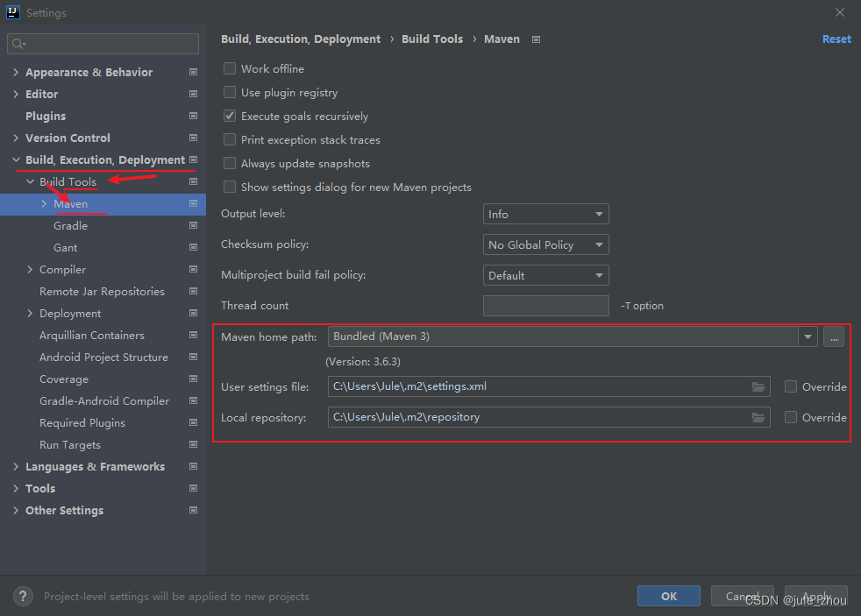Collapse the Build Tools node
The height and width of the screenshot is (616, 861).
pyautogui.click(x=30, y=181)
